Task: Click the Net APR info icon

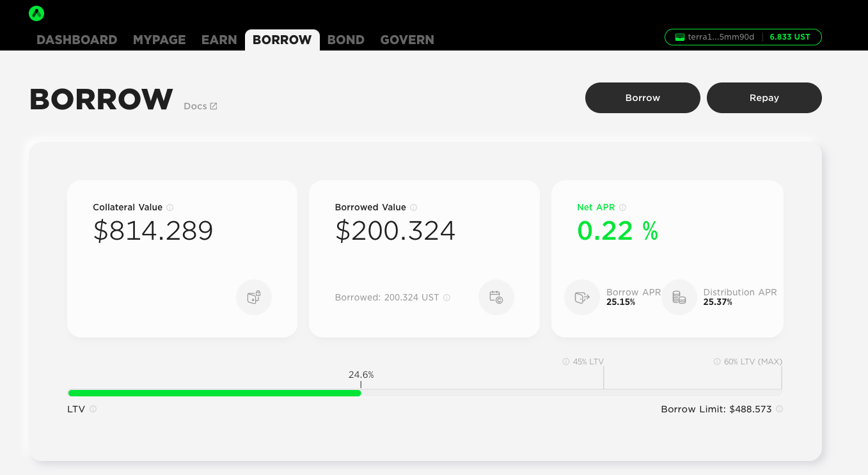Action: [622, 207]
